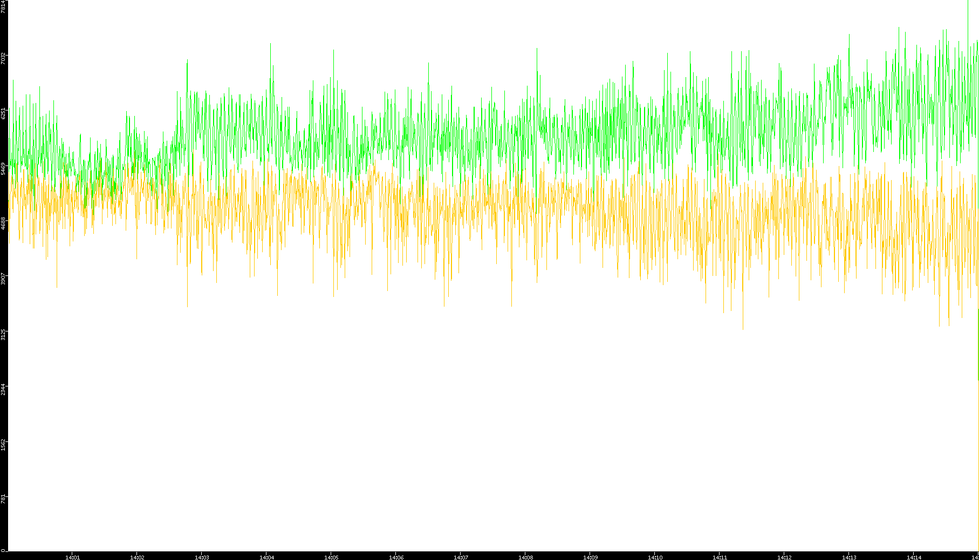Click the 14:11 time marker
Image resolution: width=979 pixels, height=560 pixels.
[720, 557]
